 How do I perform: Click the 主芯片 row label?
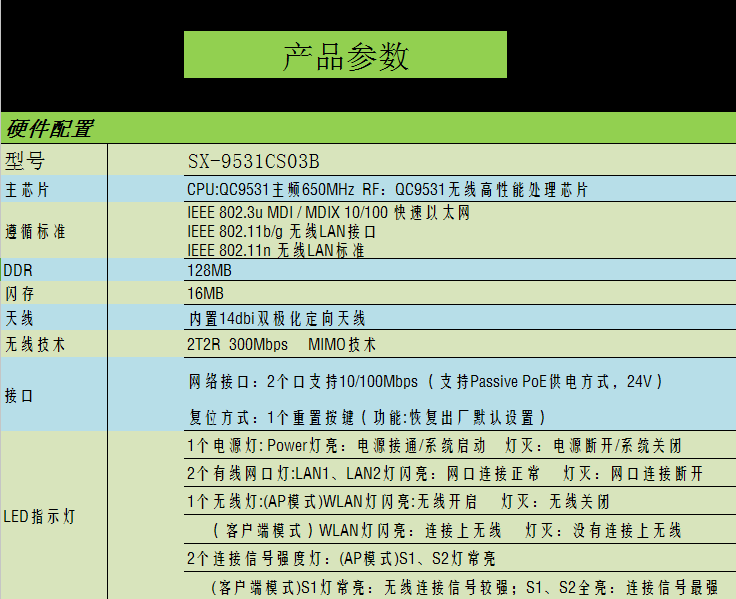tap(27, 190)
